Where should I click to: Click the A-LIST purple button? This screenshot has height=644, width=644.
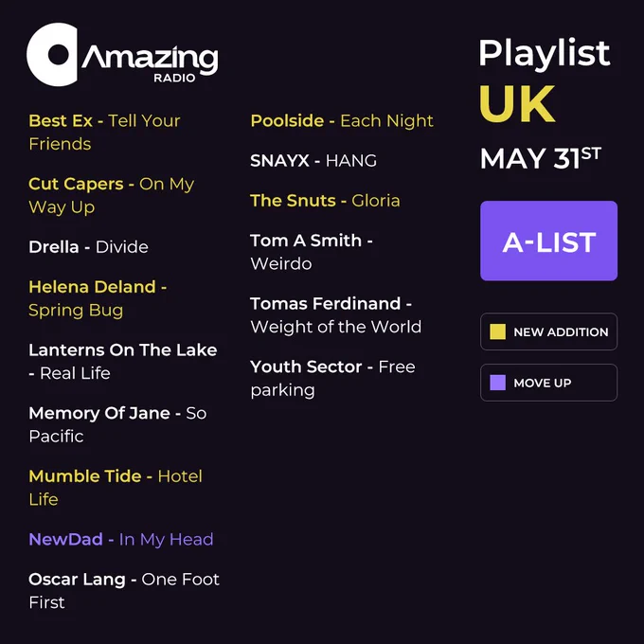click(548, 241)
